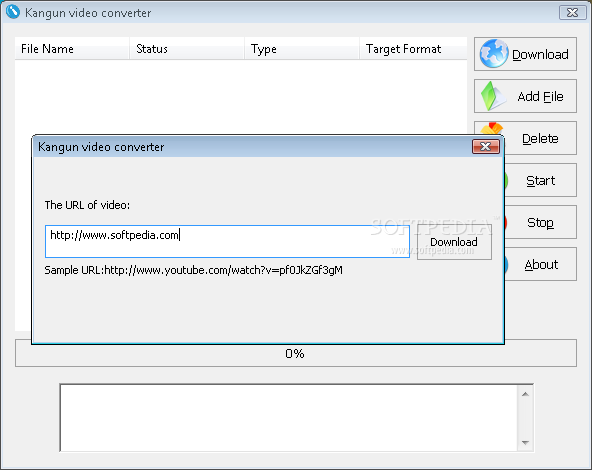This screenshot has height=470, width=592.
Task: Click the Type column header
Action: 302,49
